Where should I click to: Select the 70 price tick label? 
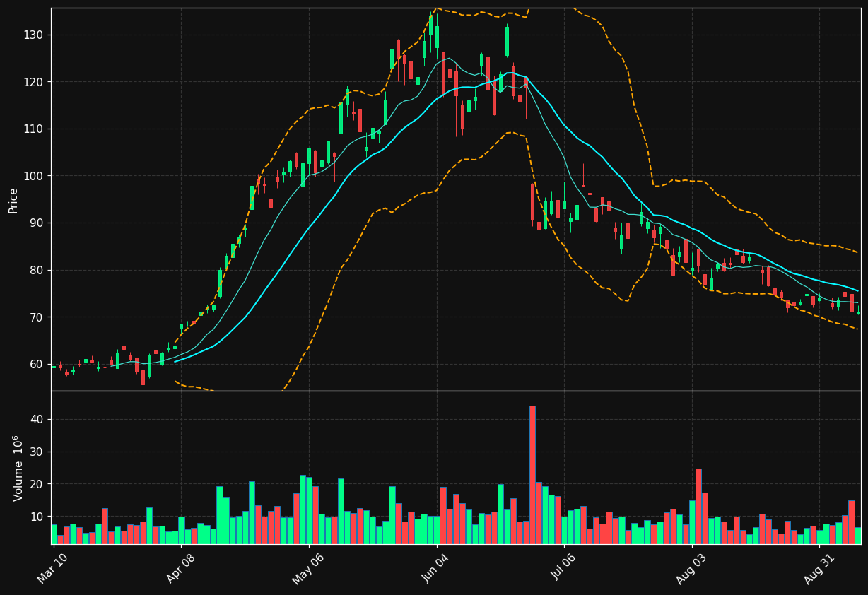[x=36, y=317]
